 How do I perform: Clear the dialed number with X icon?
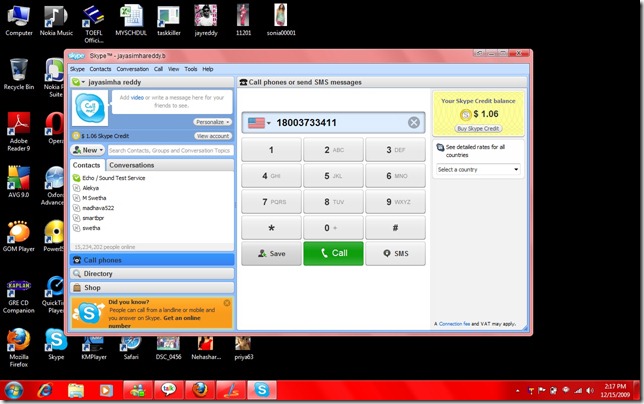tap(414, 122)
